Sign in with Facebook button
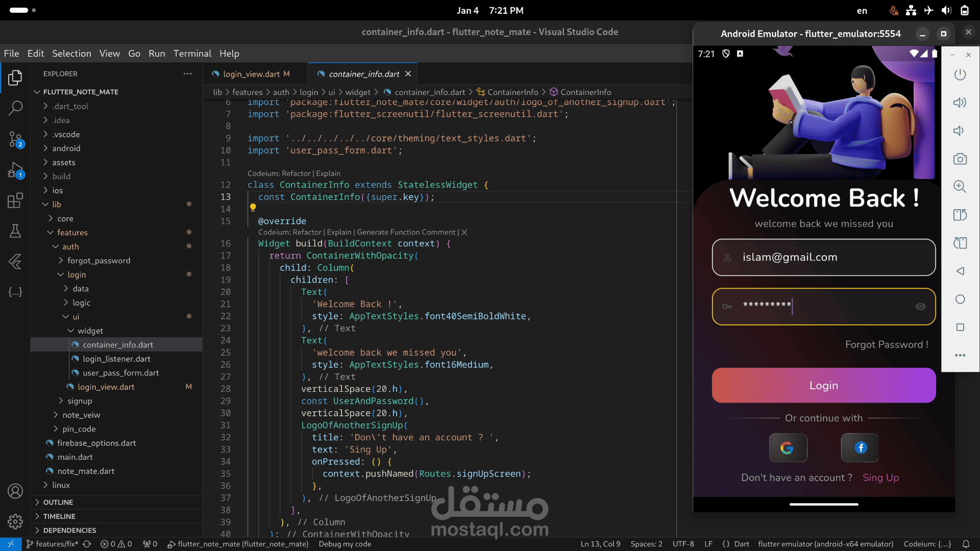The height and width of the screenshot is (551, 980). (860, 447)
